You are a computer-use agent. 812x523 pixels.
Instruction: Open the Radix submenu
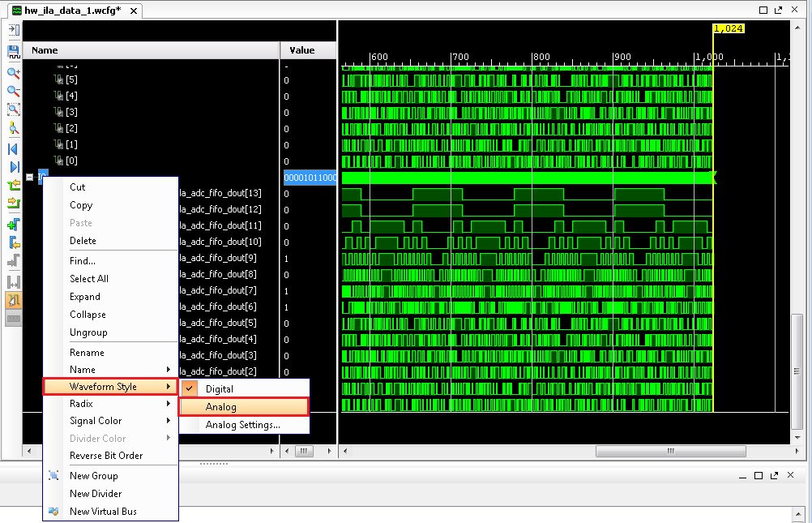[x=111, y=404]
